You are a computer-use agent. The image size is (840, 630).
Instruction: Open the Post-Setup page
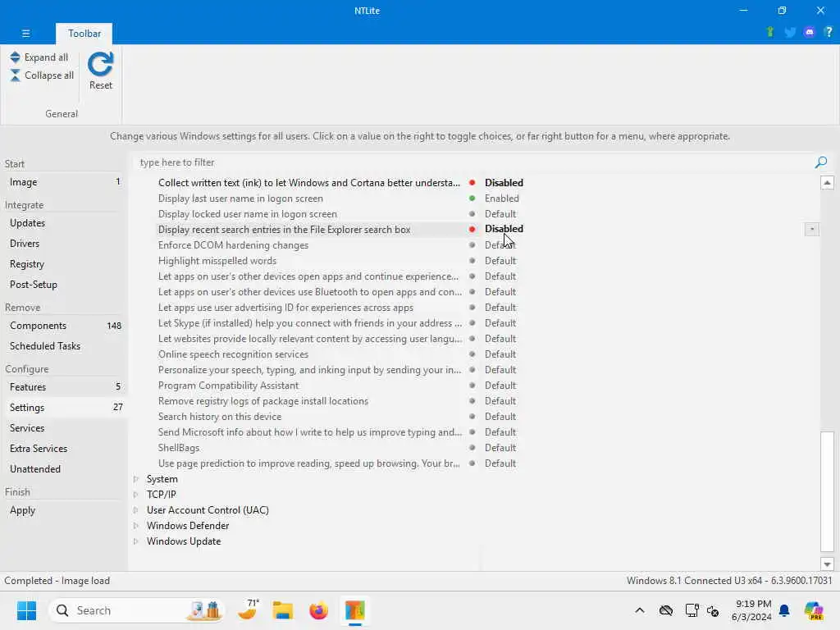click(x=64, y=285)
